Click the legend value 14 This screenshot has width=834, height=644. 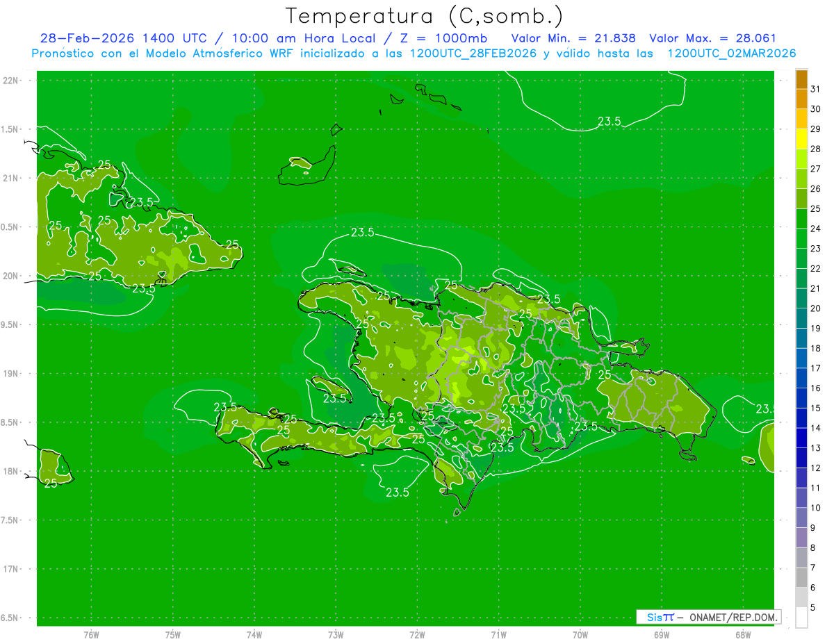(x=815, y=428)
